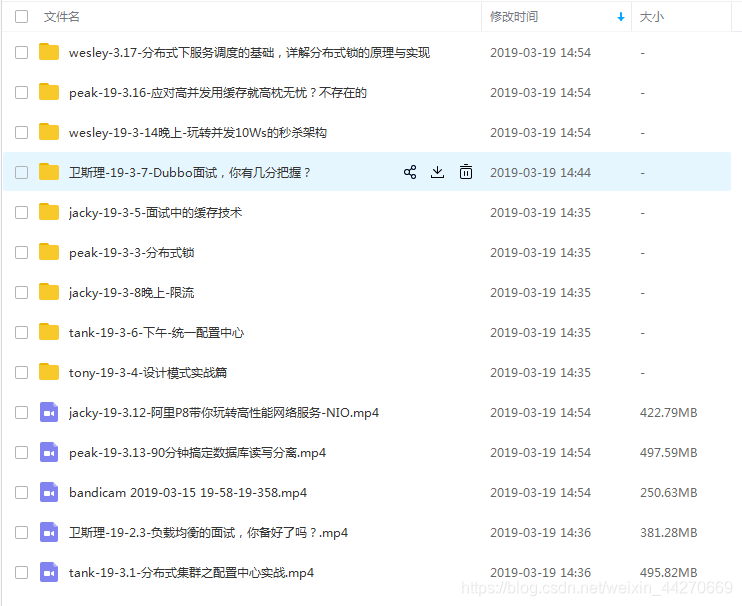Viewport: 742px width, 606px height.
Task: Click size value 495.82MB
Action: click(669, 572)
